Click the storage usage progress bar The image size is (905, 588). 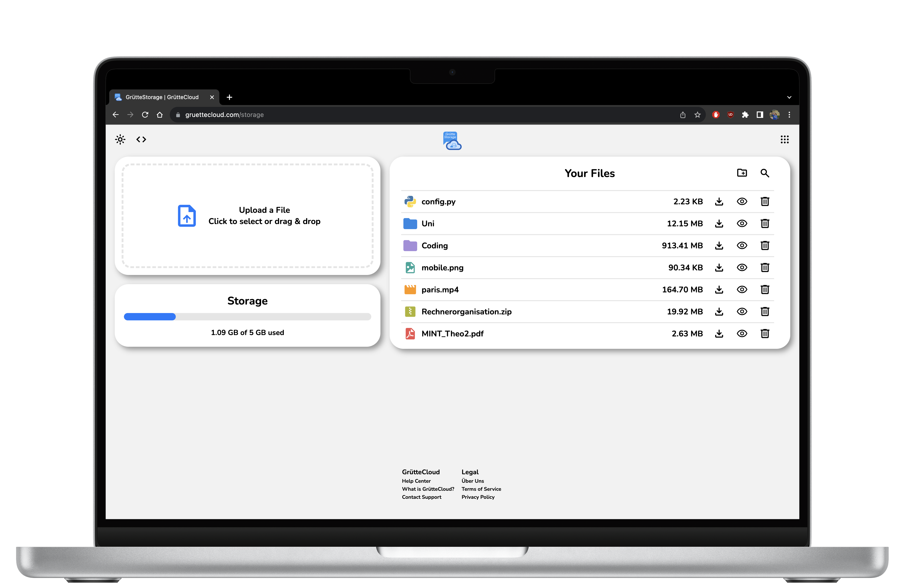click(248, 317)
